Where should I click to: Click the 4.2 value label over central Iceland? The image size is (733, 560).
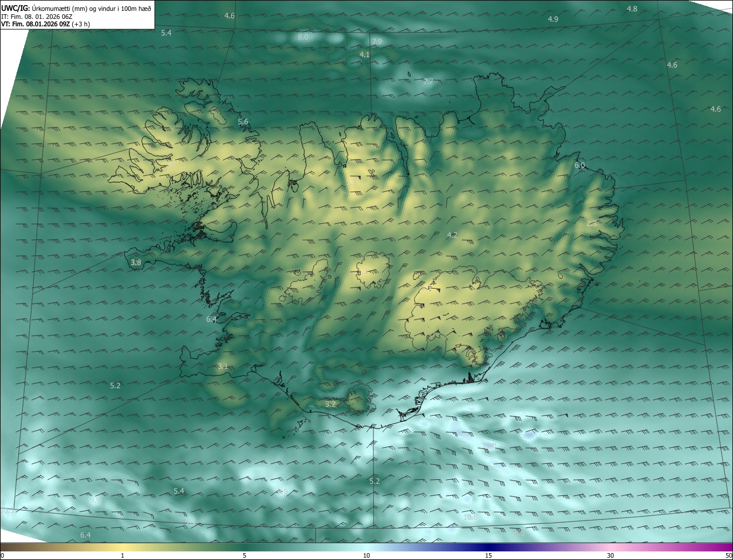452,235
